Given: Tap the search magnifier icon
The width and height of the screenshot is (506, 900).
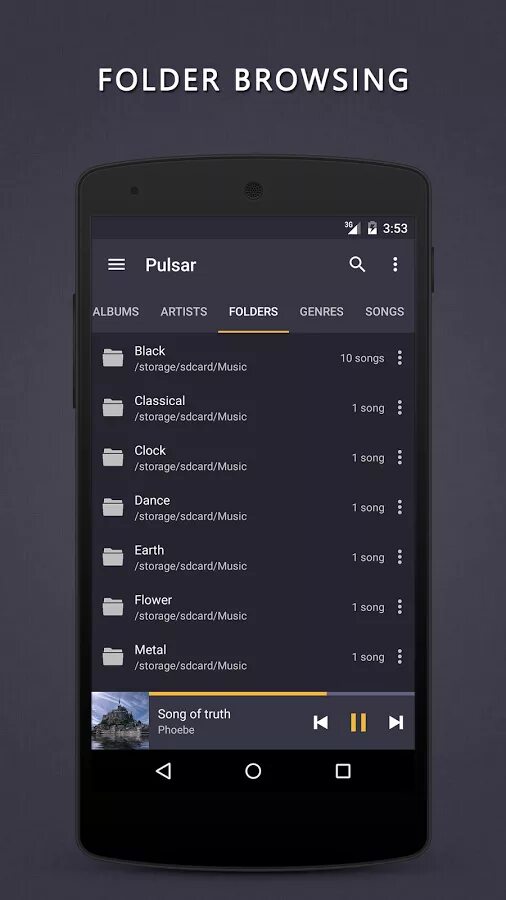Looking at the screenshot, I should [357, 264].
